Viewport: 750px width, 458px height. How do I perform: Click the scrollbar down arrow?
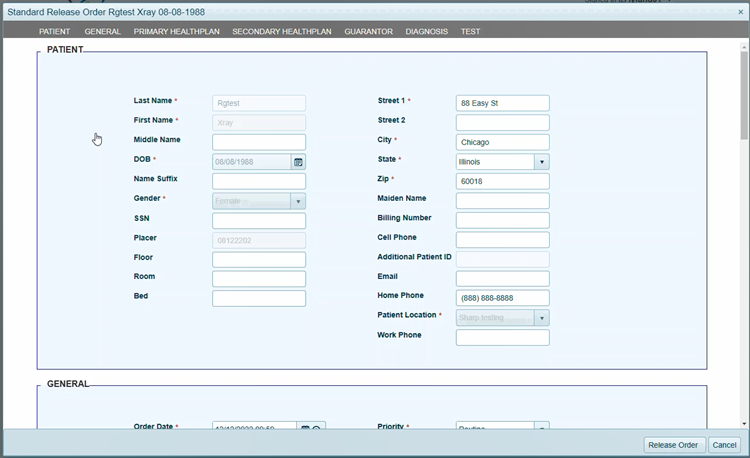744,423
